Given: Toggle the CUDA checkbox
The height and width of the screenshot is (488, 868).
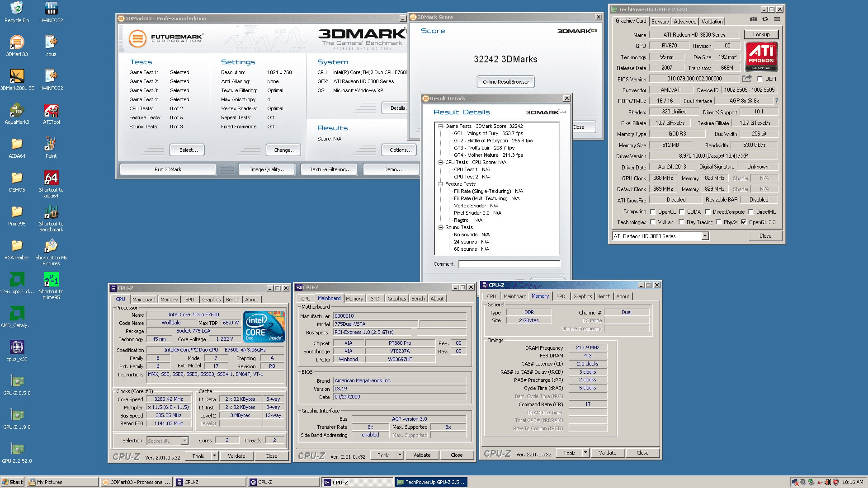Looking at the screenshot, I should tap(682, 211).
